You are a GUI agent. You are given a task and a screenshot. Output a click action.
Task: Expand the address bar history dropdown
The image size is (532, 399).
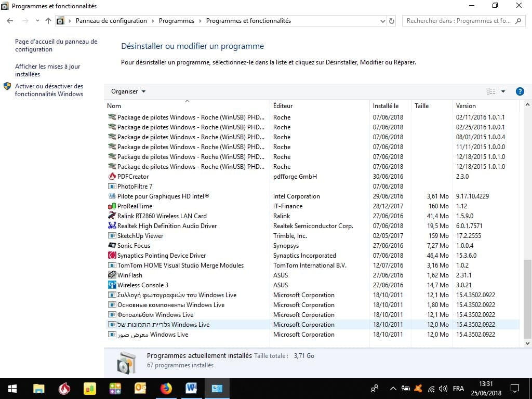coord(382,21)
